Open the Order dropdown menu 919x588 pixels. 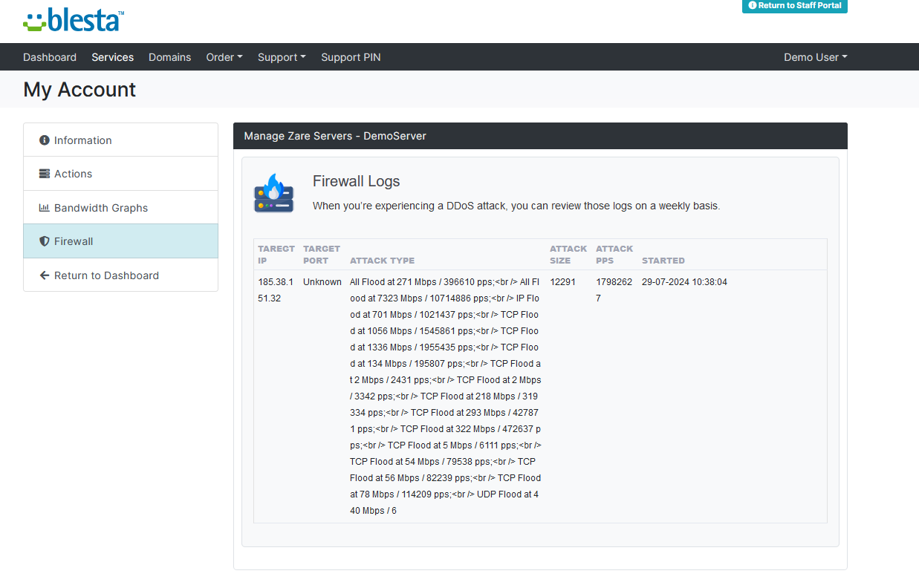[224, 57]
